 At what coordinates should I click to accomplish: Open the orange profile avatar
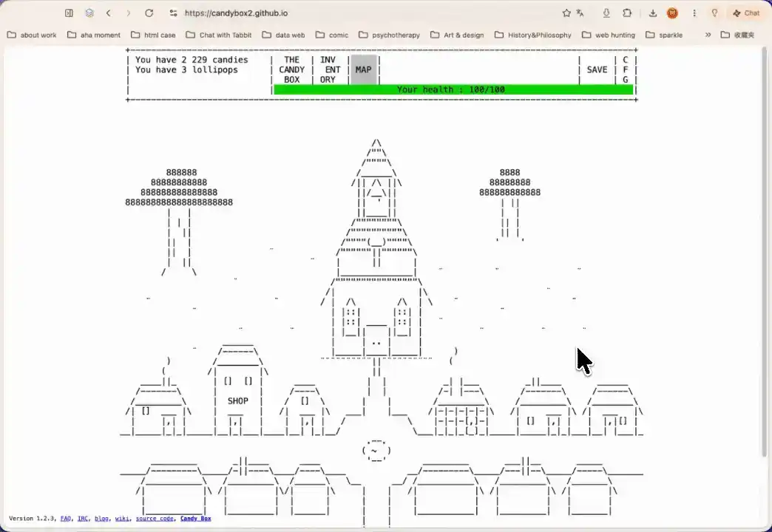[672, 13]
